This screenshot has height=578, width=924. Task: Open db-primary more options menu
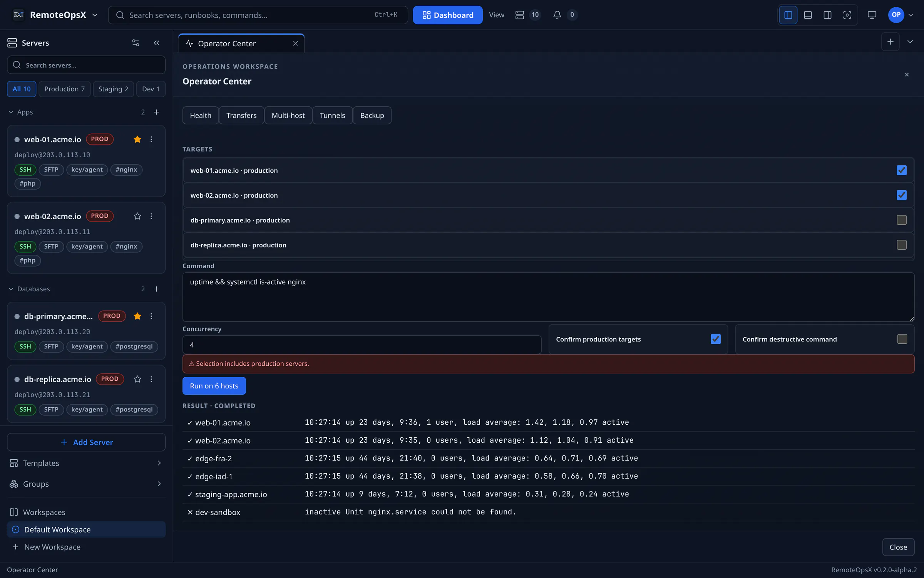[151, 316]
